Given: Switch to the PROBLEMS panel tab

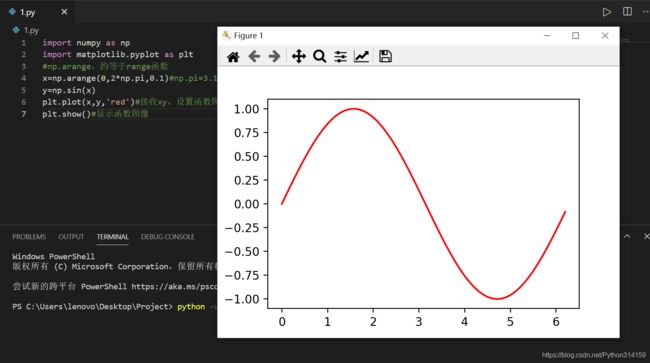Looking at the screenshot, I should coord(29,237).
